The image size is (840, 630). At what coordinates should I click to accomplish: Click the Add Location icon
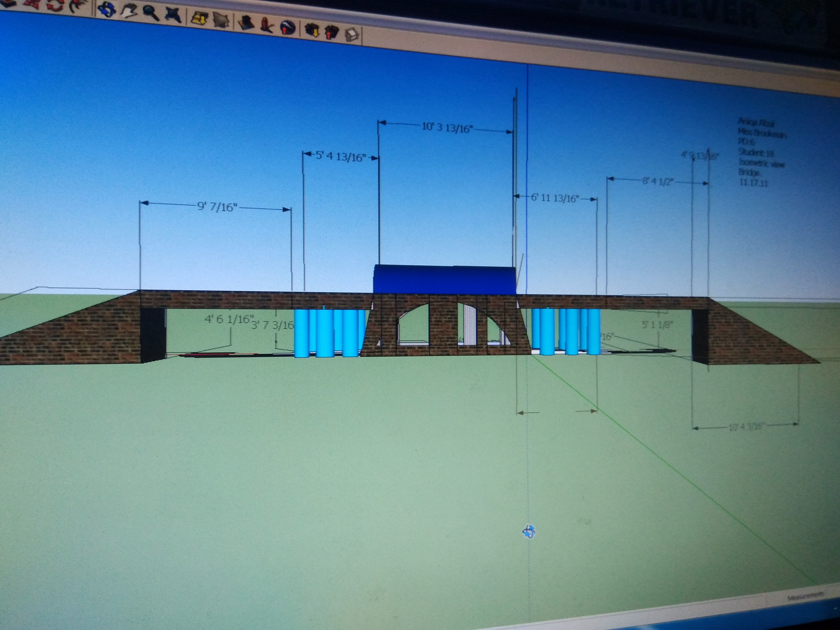pos(199,19)
